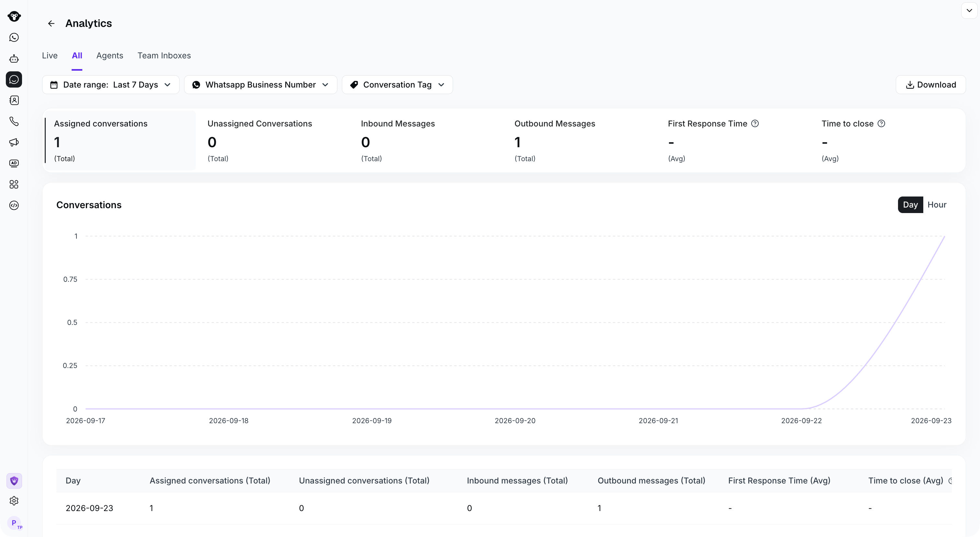Image resolution: width=980 pixels, height=537 pixels.
Task: Switch to the Agents tab
Action: click(110, 55)
